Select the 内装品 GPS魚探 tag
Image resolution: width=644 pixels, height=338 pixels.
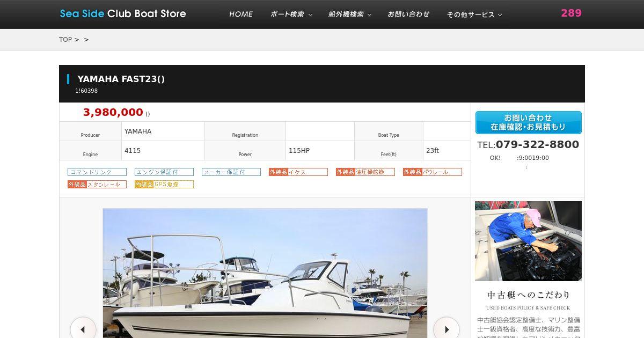coord(164,185)
